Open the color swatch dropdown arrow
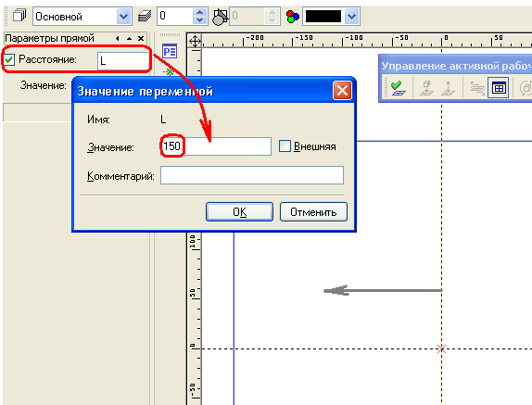 coord(352,17)
